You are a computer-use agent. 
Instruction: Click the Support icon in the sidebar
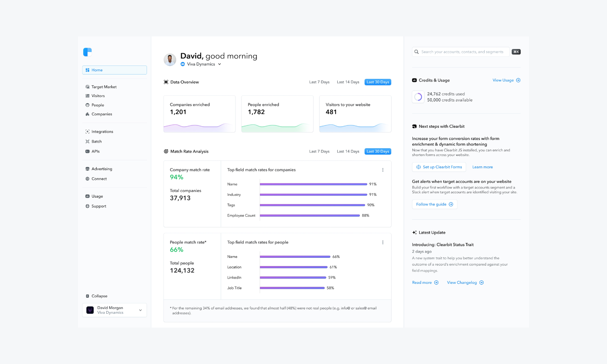click(x=88, y=206)
